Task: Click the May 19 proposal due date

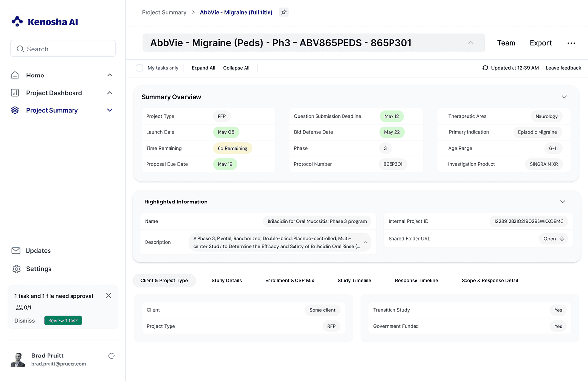Action: click(x=225, y=164)
